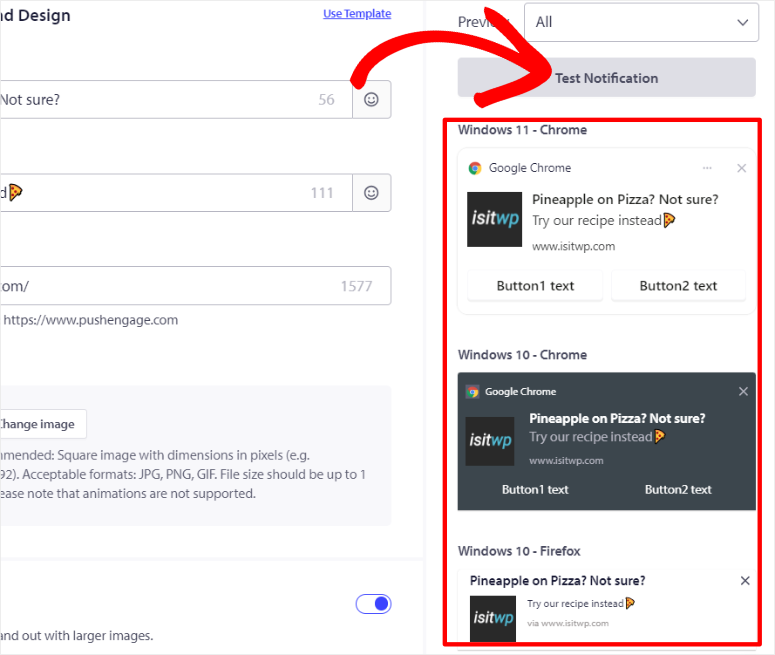Image resolution: width=775 pixels, height=655 pixels.
Task: Toggle the large image switch off
Action: coord(374,604)
